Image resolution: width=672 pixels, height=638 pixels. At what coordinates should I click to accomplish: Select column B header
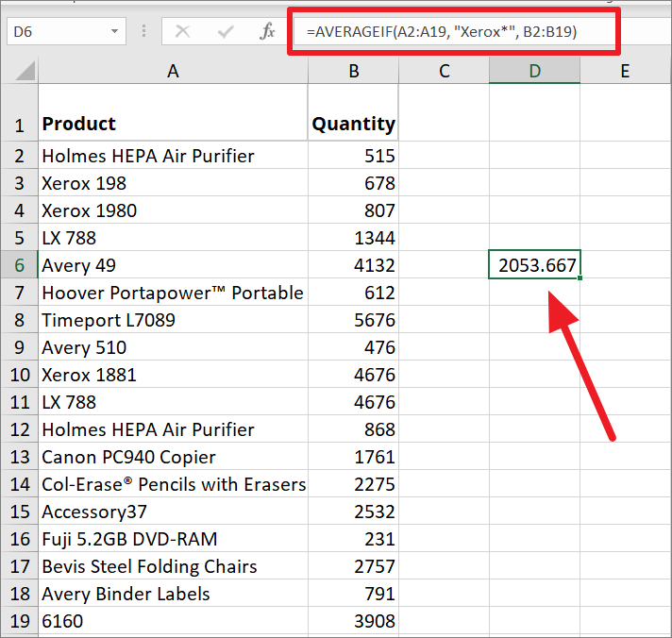pyautogui.click(x=353, y=71)
